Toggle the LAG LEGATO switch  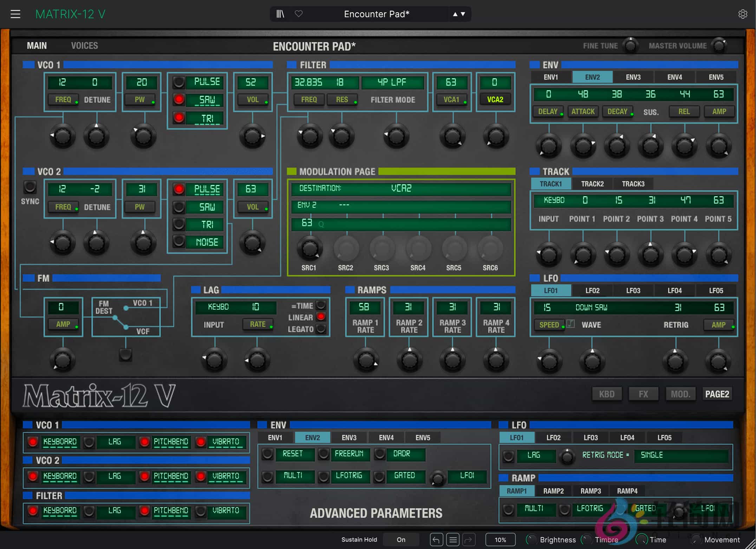[x=321, y=329]
